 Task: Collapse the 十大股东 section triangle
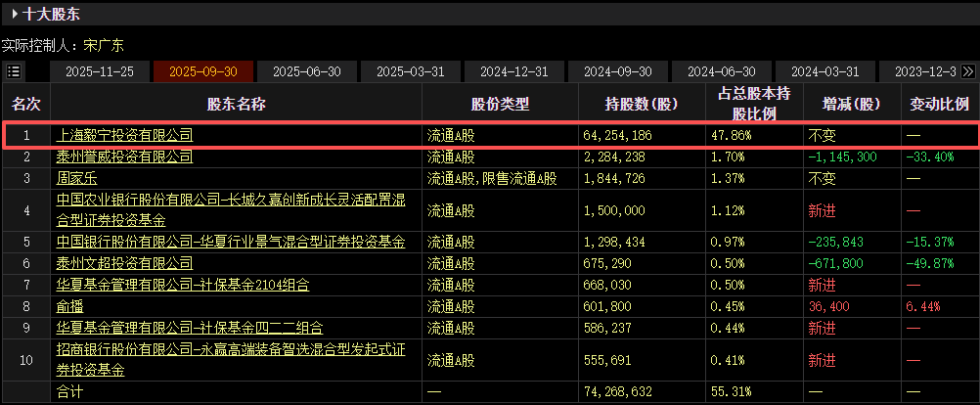click(15, 13)
